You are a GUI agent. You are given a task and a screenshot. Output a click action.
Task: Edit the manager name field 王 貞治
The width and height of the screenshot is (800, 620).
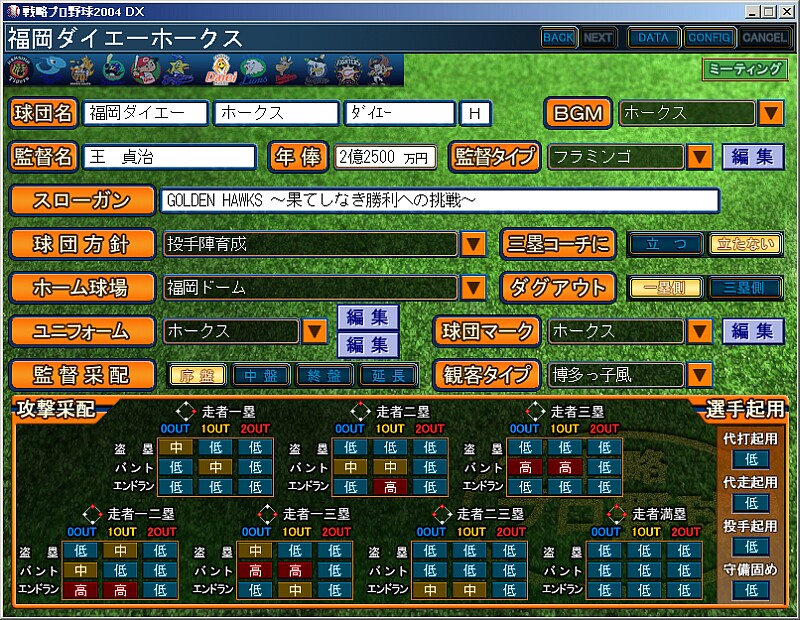pos(169,157)
